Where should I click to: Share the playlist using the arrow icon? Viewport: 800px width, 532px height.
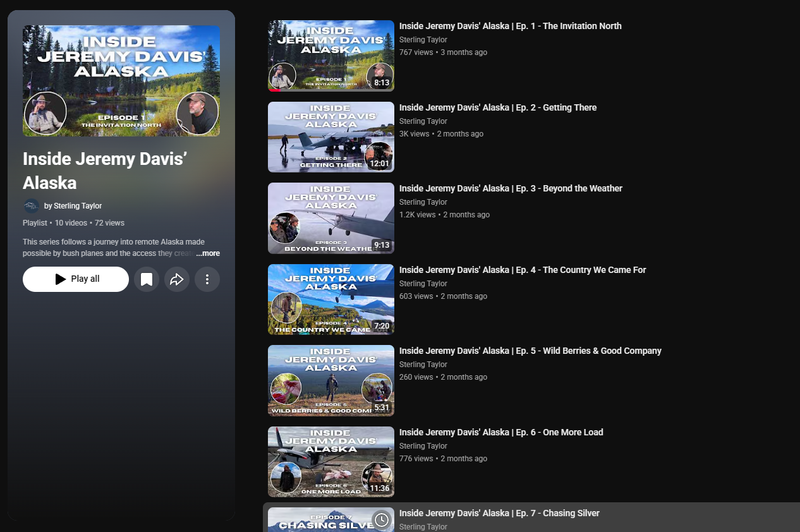177,279
